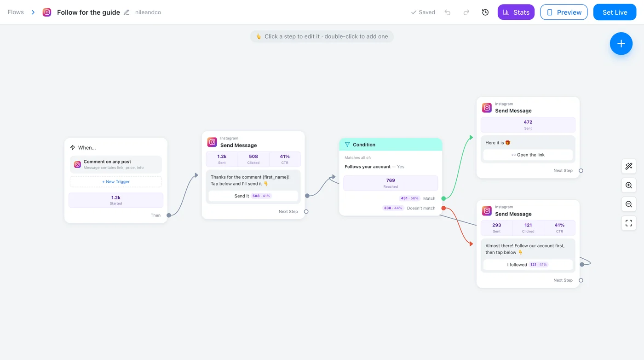Image resolution: width=644 pixels, height=360 pixels.
Task: Click the Condition filter funnel icon
Action: (x=347, y=145)
